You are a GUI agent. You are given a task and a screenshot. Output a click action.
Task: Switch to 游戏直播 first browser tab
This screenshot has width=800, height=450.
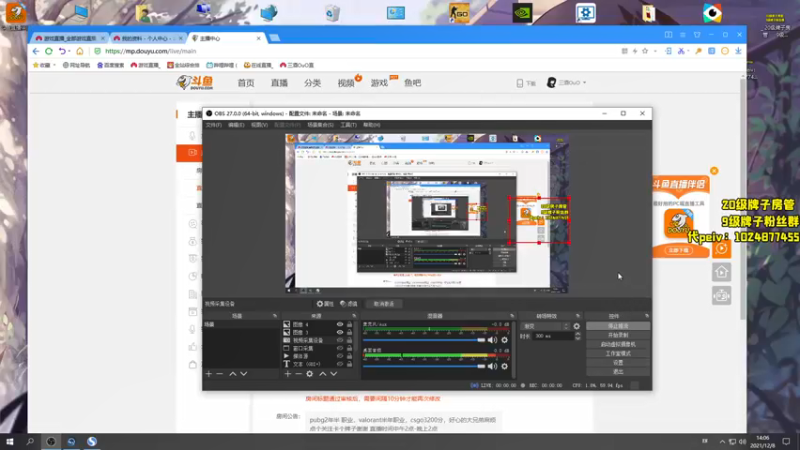pyautogui.click(x=69, y=38)
